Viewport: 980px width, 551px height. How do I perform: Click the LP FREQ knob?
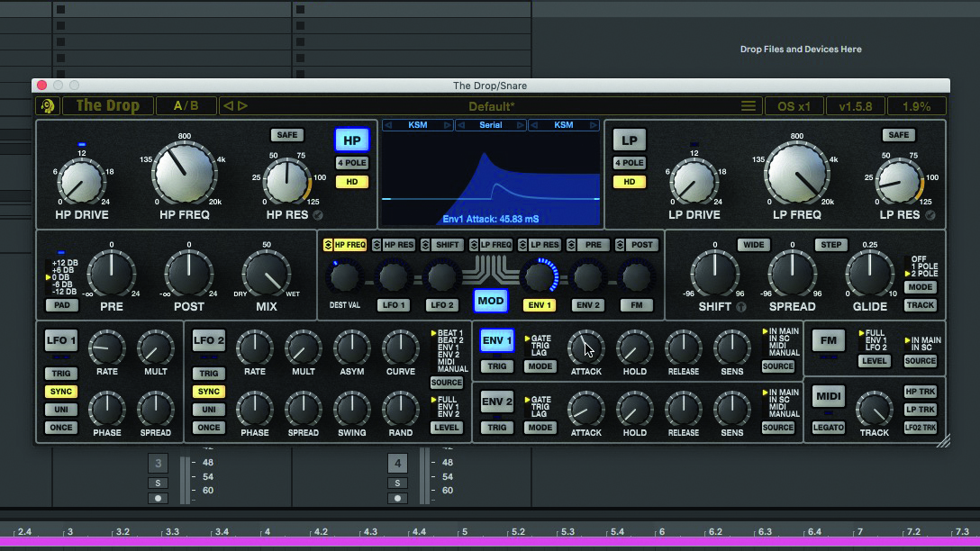tap(797, 174)
